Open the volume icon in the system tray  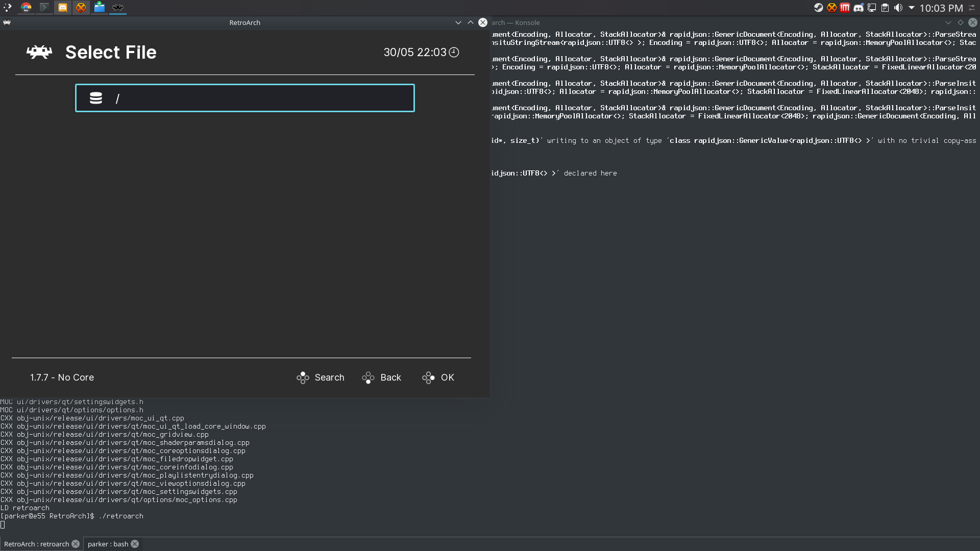pos(898,8)
